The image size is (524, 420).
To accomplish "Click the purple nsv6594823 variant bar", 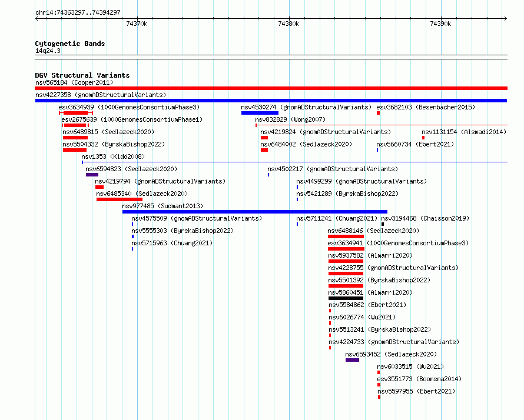I will tap(92, 175).
